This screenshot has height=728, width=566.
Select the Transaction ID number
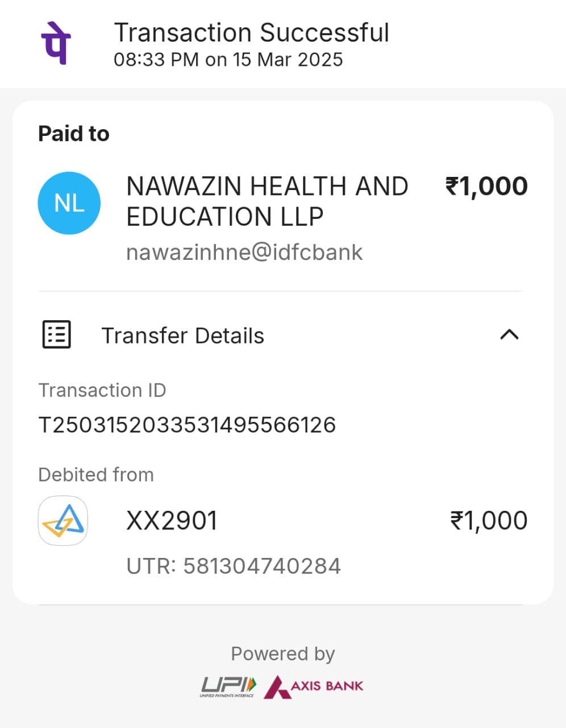187,425
